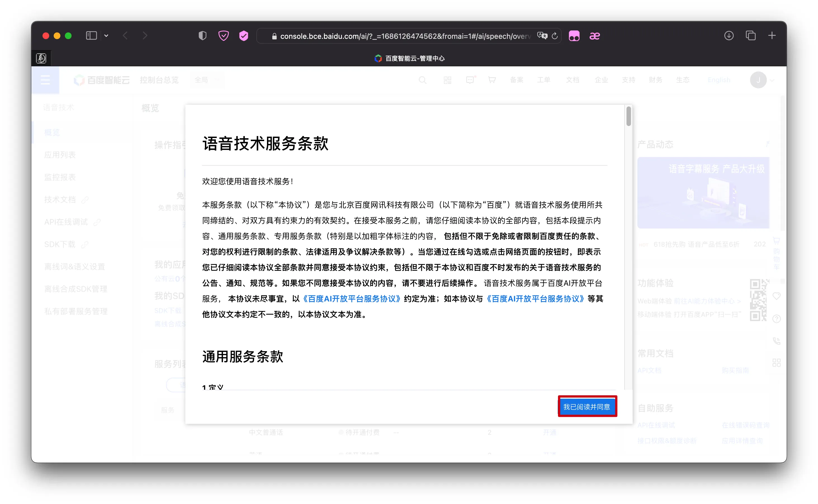The image size is (818, 504).
Task: Open the Safari tab overview icon
Action: [x=751, y=36]
